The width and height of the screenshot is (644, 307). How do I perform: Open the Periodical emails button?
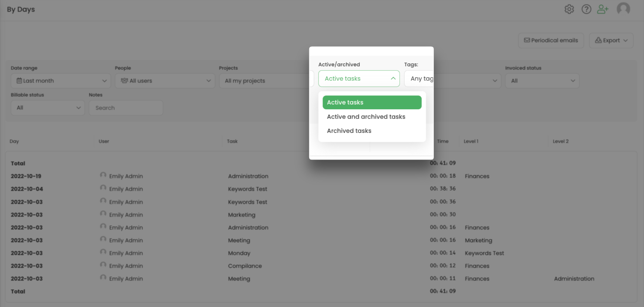(551, 40)
